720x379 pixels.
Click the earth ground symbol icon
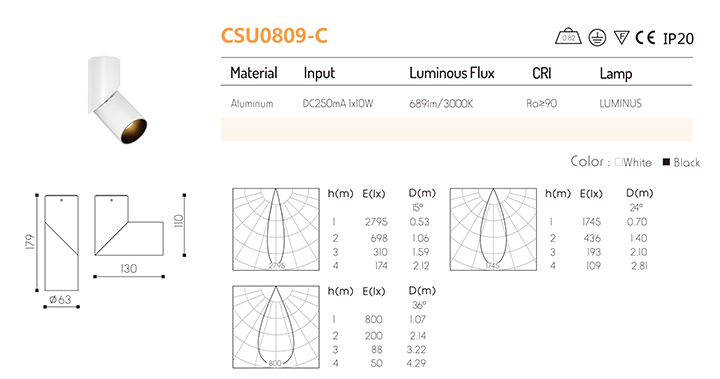tap(597, 38)
